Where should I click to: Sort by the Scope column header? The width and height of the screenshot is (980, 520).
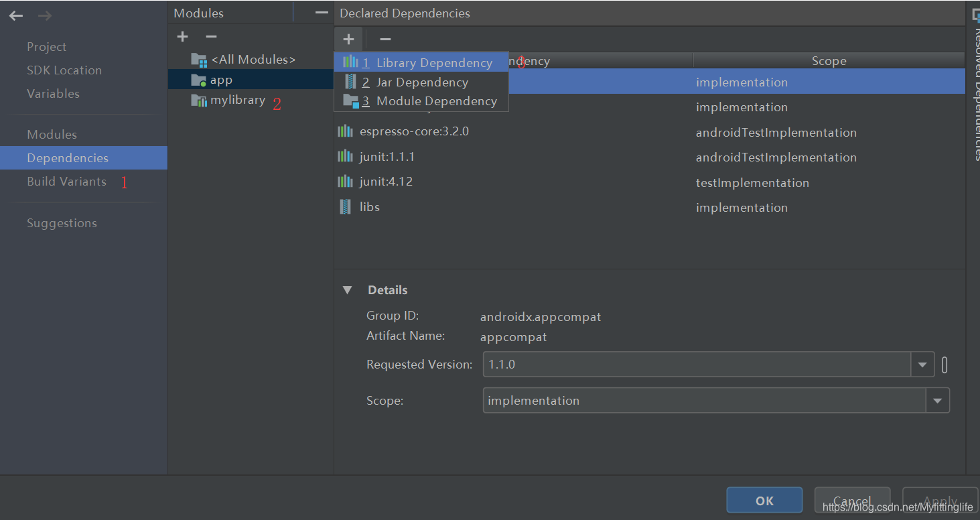[x=829, y=61]
